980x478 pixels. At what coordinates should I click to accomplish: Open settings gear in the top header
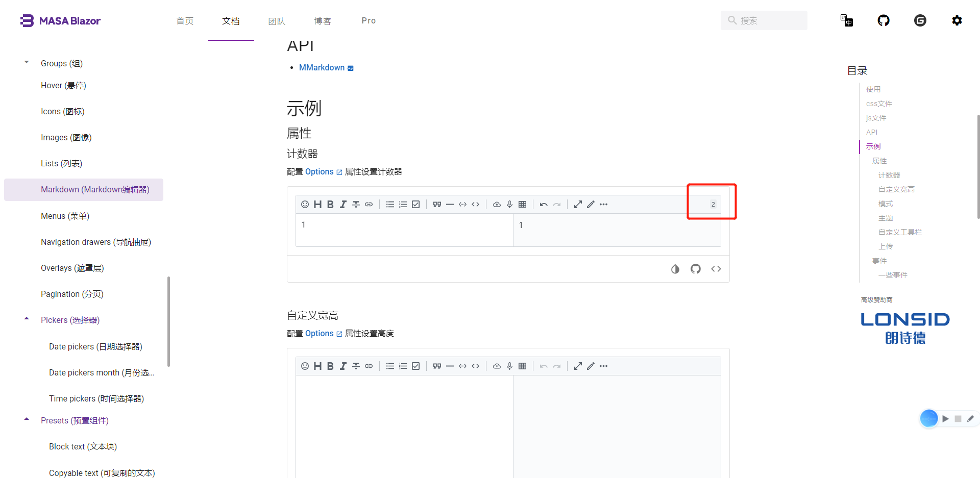coord(957,20)
